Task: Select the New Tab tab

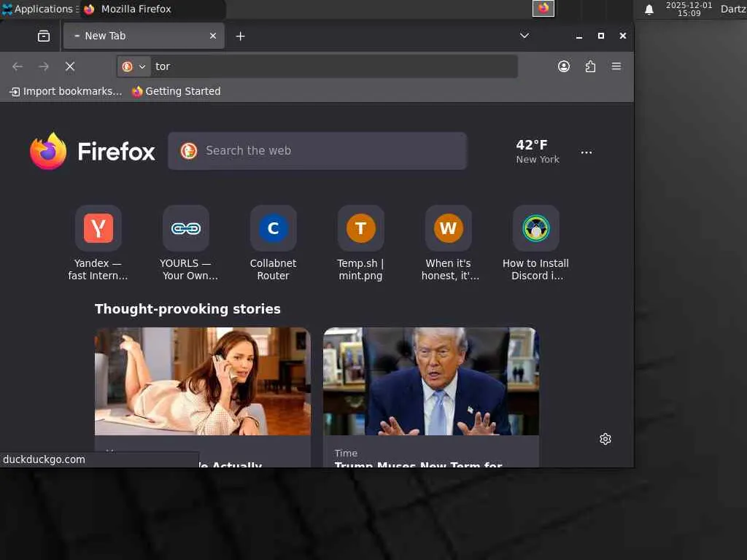Action: click(144, 36)
